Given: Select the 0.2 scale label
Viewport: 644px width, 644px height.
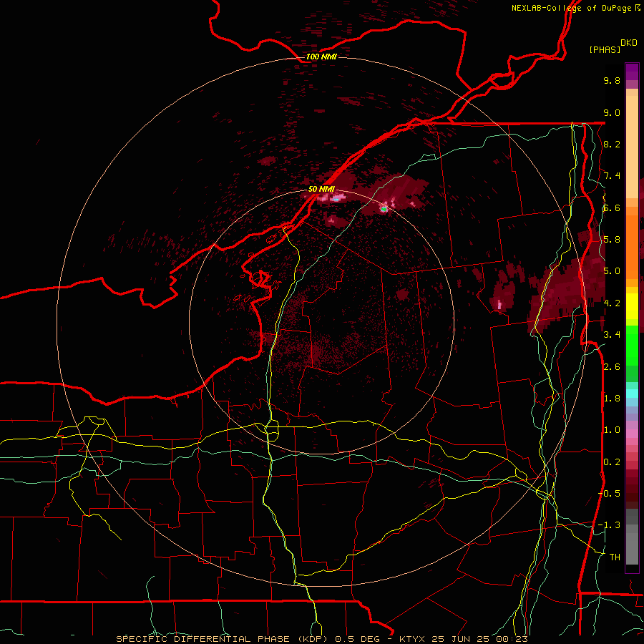Looking at the screenshot, I should pos(612,462).
